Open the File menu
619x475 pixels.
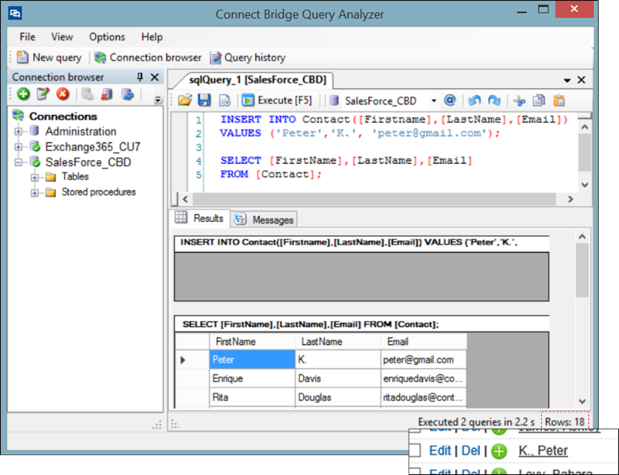tap(27, 37)
